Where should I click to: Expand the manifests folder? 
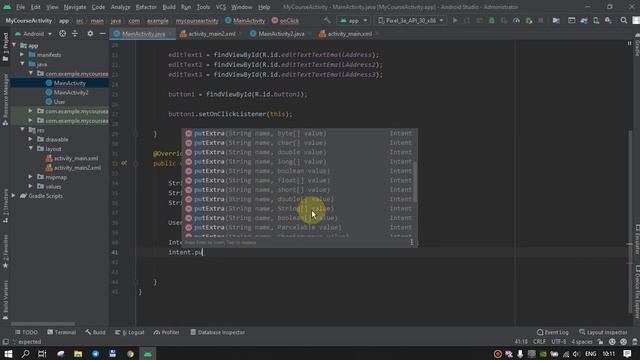click(22, 55)
